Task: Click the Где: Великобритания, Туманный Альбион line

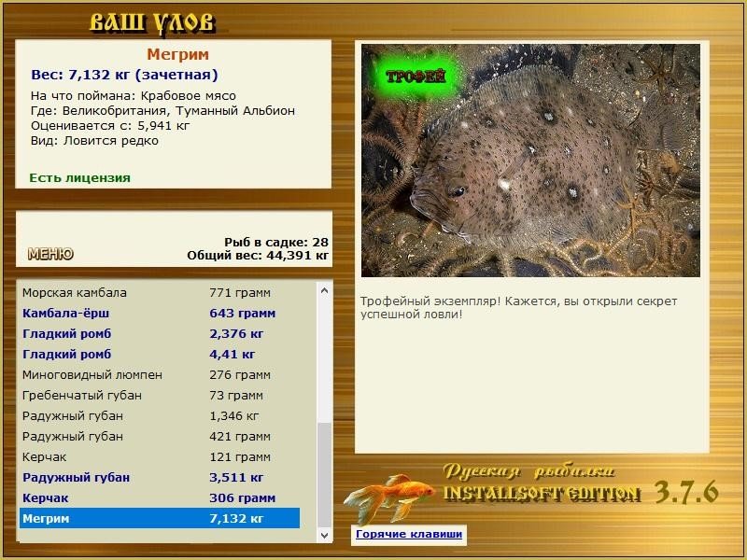Action: click(x=162, y=110)
